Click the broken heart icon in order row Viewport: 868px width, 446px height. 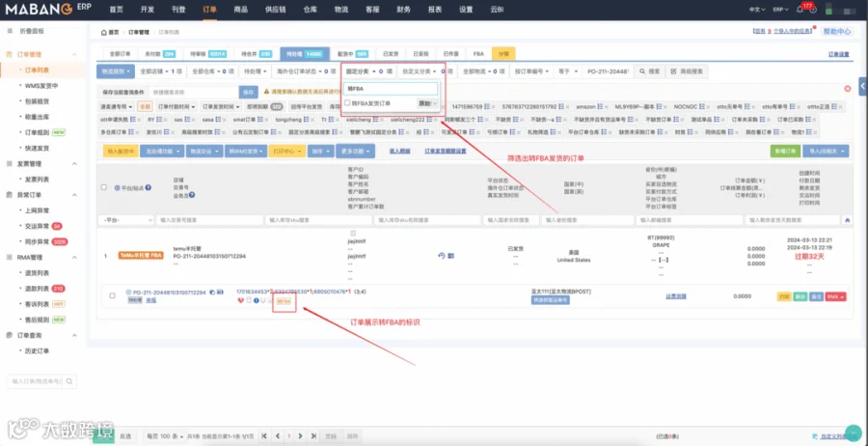pyautogui.click(x=240, y=300)
